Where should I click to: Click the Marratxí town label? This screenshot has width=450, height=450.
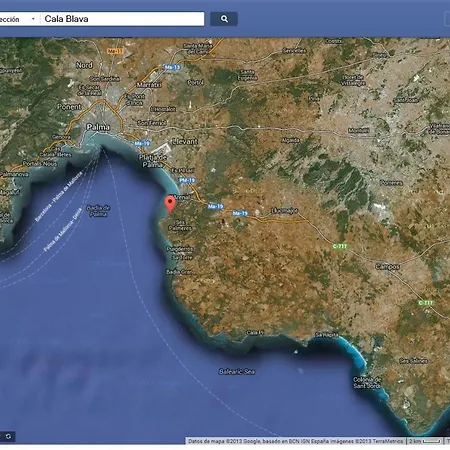(149, 85)
